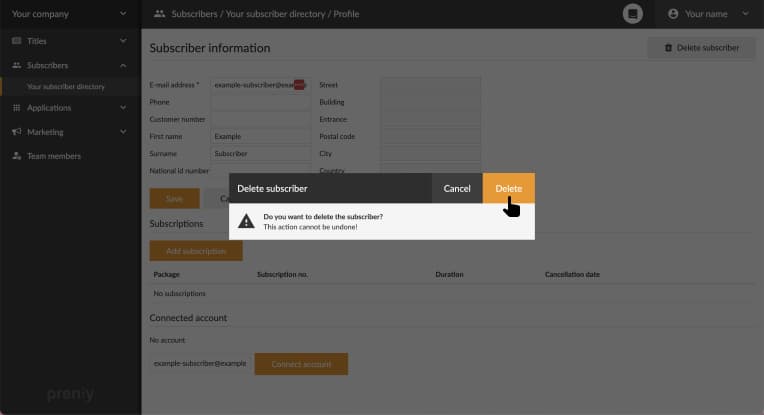Click the Cancellation date column header

572,275
